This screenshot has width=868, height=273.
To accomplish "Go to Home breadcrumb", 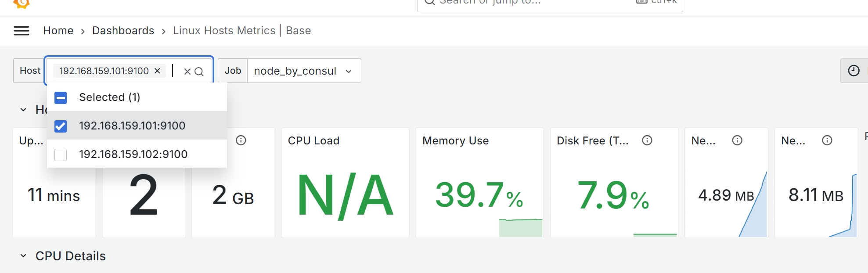I will point(58,31).
